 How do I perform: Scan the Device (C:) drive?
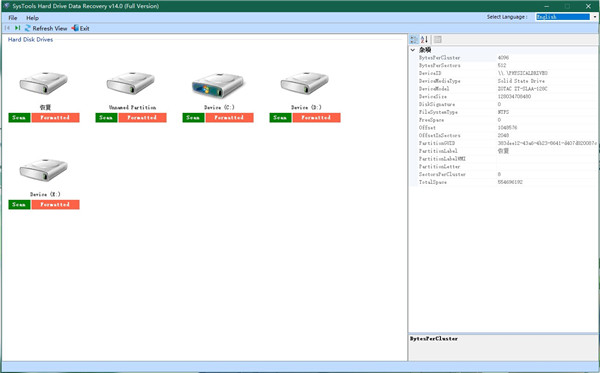pyautogui.click(x=193, y=117)
